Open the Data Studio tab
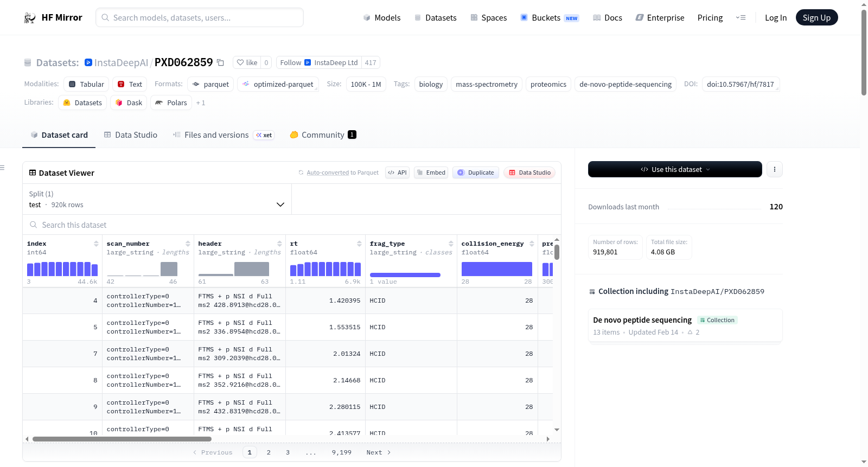Image resolution: width=868 pixels, height=467 pixels. (131, 135)
